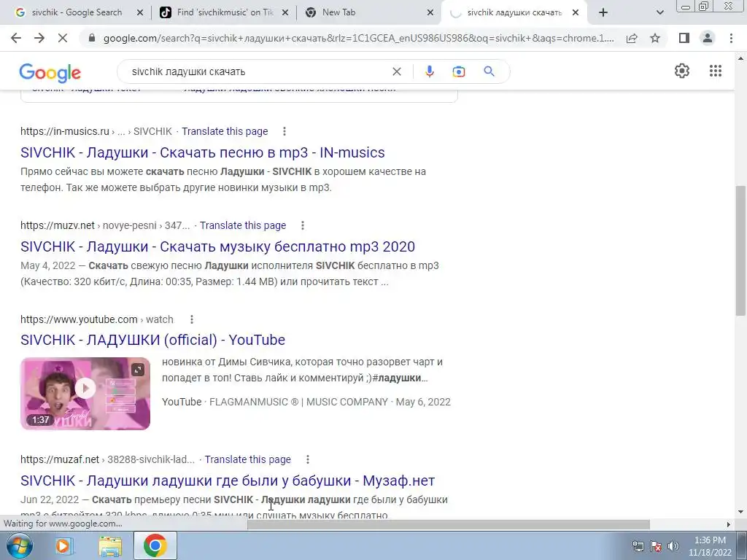Close the 'sivchik ладушки скачать' tab

[576, 12]
